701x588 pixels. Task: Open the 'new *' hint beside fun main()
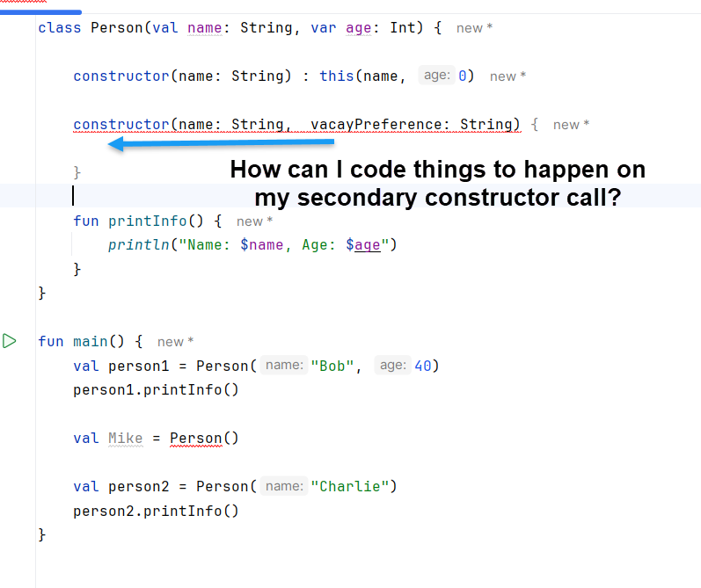[175, 342]
